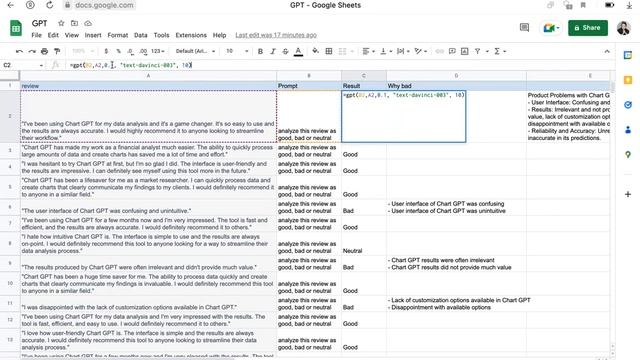The image size is (640, 360).
Task: Open the Extensions menu
Action: [191, 36]
